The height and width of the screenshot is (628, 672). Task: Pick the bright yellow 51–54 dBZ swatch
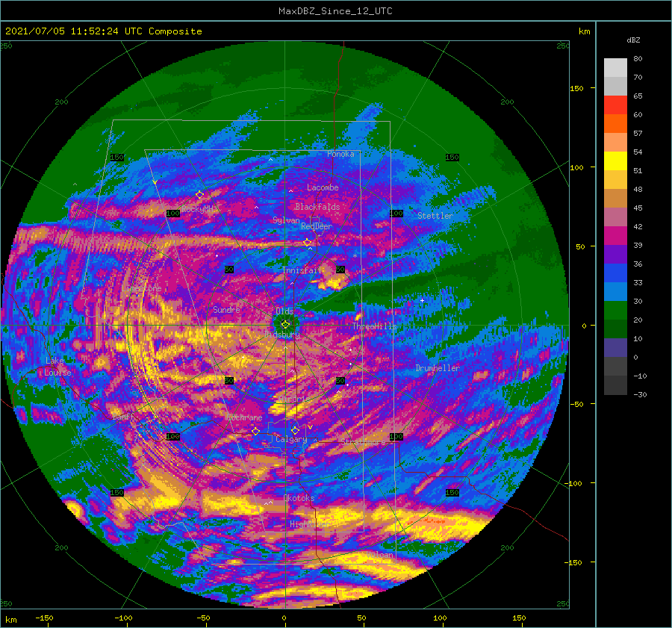615,161
